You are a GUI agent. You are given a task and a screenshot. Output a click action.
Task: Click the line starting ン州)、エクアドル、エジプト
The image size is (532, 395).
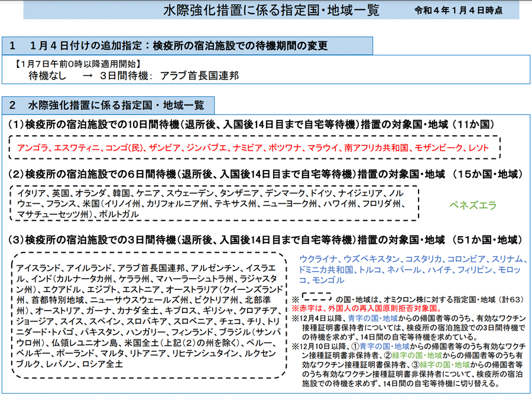pos(150,289)
